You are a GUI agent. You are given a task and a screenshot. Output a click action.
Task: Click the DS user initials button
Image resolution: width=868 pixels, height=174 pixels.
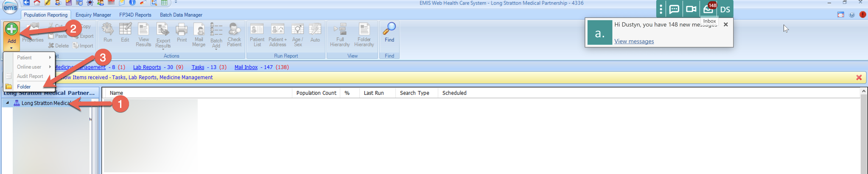725,10
